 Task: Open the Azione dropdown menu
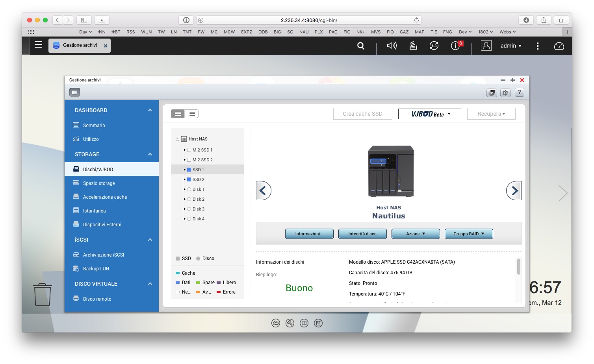(x=416, y=234)
